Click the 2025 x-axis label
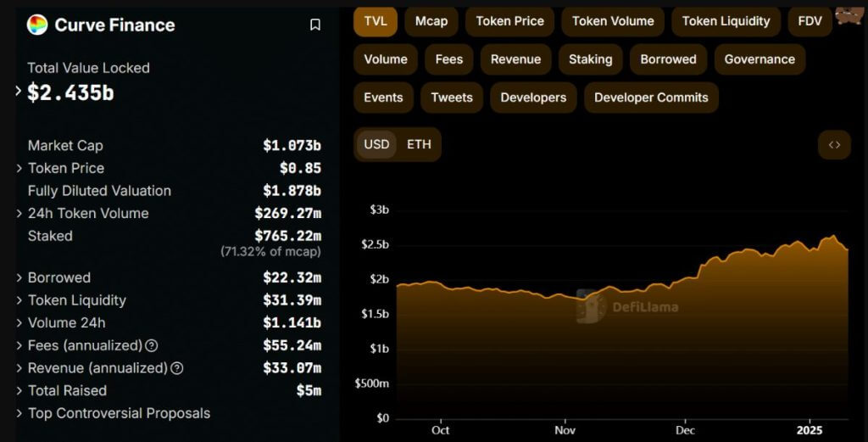This screenshot has height=442, width=868. [810, 430]
